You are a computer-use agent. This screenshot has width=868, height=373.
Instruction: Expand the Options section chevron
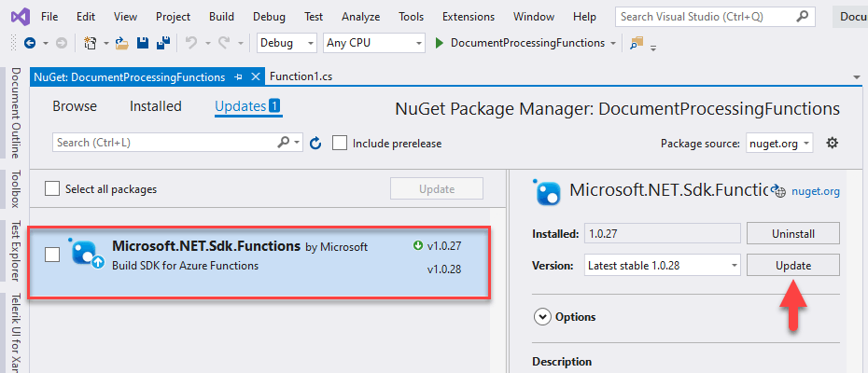point(542,317)
